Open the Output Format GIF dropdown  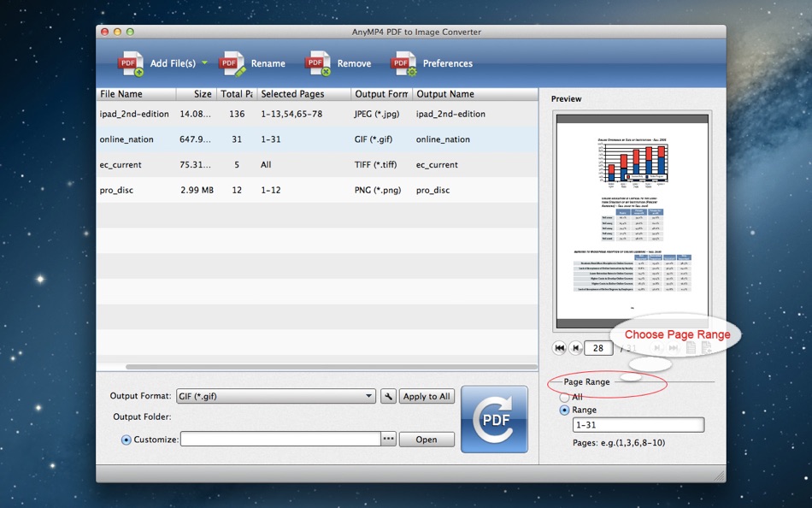(276, 396)
